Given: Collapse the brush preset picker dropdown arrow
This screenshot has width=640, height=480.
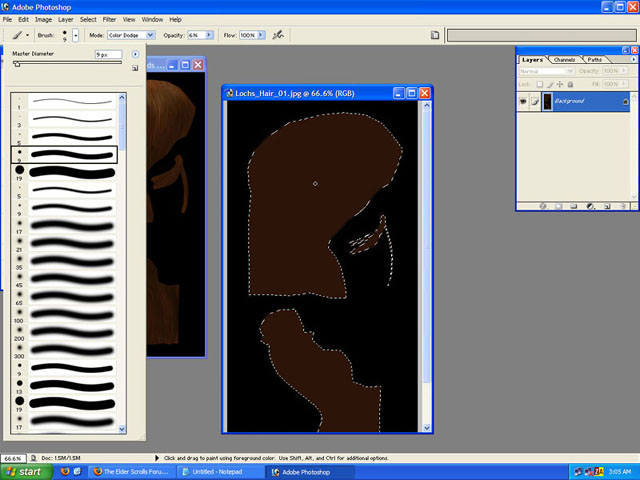Looking at the screenshot, I should 76,36.
